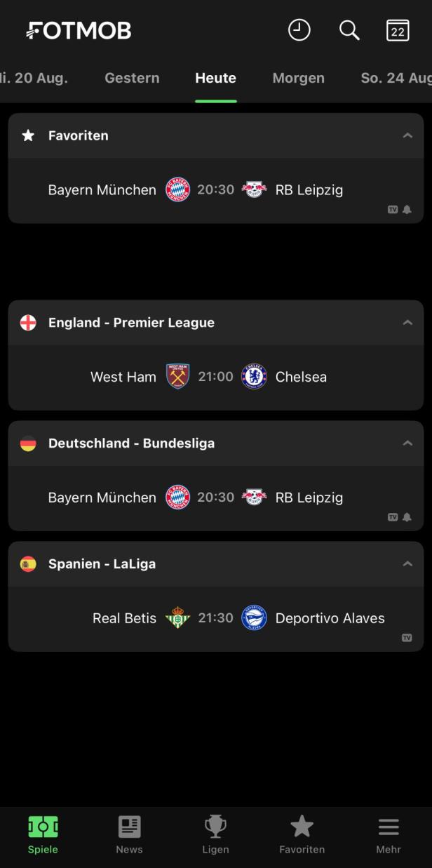
Task: Switch to the Morgen tab
Action: click(299, 78)
